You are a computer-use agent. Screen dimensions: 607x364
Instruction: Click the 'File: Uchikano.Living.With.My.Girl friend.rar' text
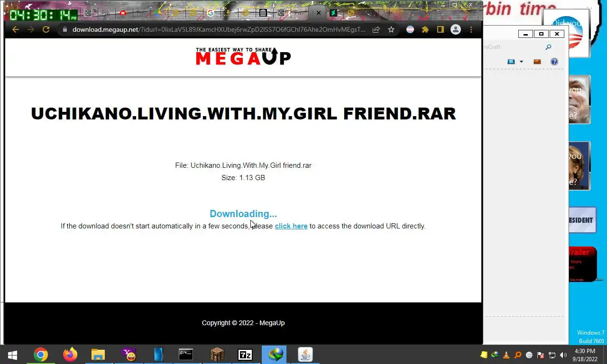[243, 165]
